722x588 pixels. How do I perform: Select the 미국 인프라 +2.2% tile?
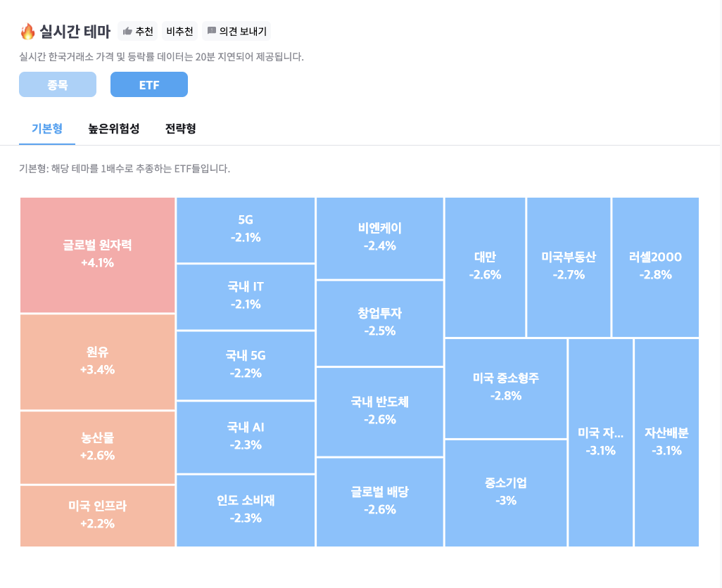click(x=97, y=515)
